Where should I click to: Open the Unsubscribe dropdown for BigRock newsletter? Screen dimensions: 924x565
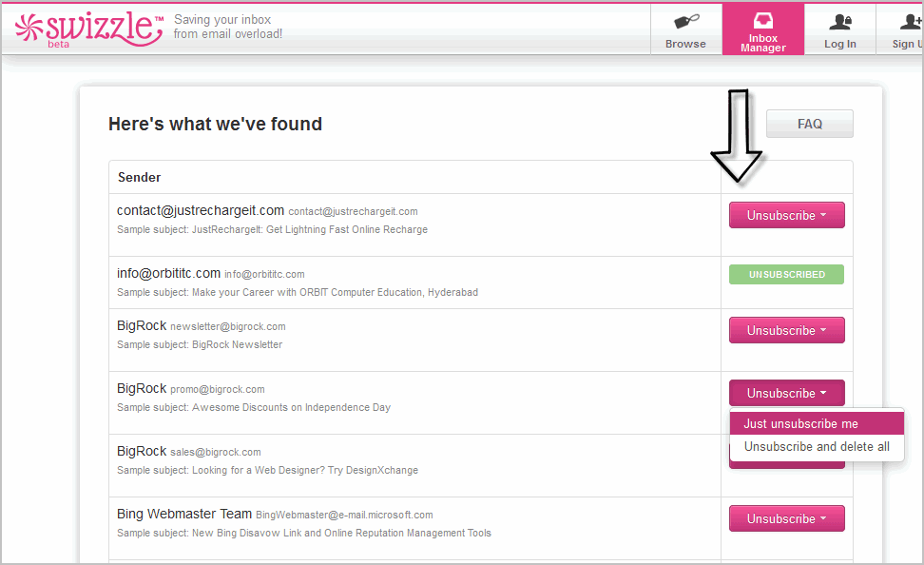click(786, 330)
